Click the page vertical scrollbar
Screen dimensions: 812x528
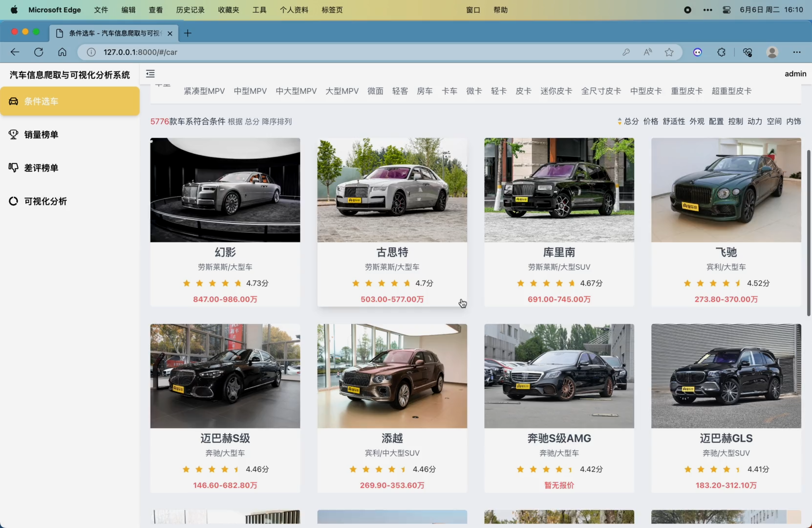(809, 232)
